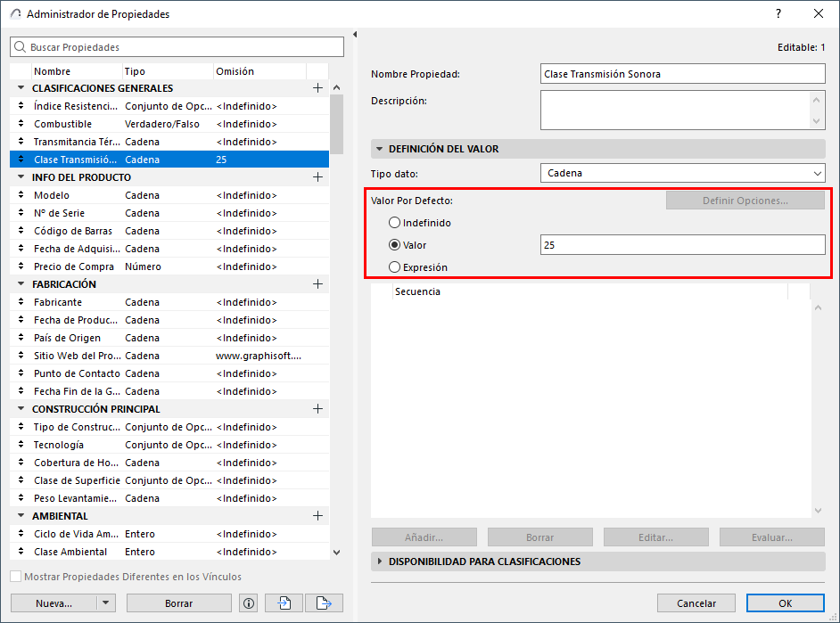Open the Nueva button dropdown arrow
840x623 pixels.
105,603
